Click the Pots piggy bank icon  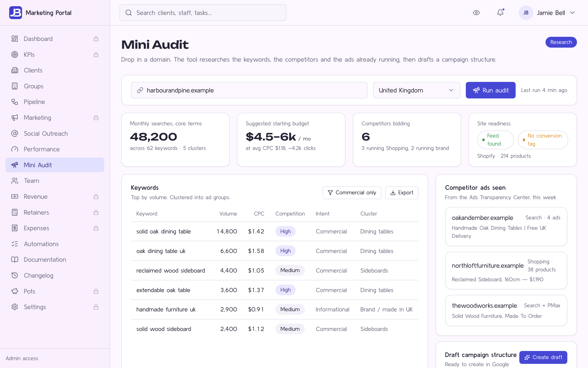click(x=15, y=291)
